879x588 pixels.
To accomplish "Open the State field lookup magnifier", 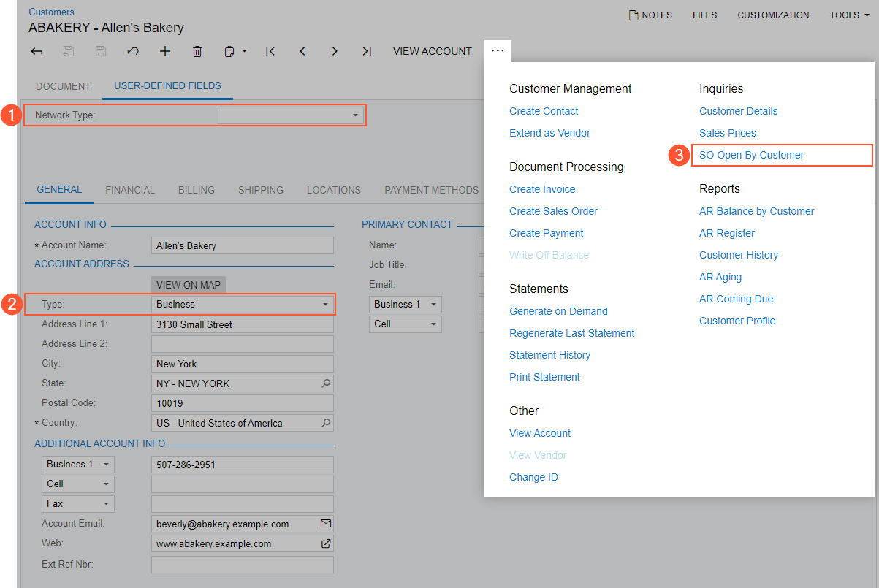I will tap(326, 383).
